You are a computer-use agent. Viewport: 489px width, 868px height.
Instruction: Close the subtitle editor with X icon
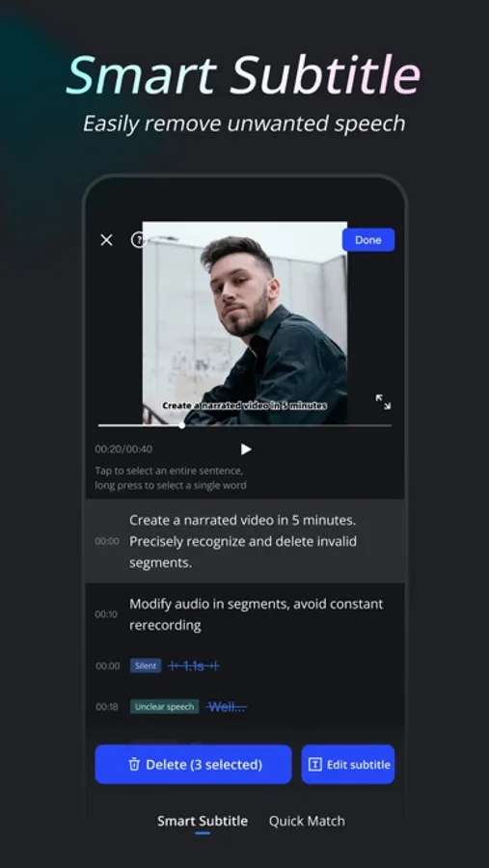pyautogui.click(x=106, y=240)
